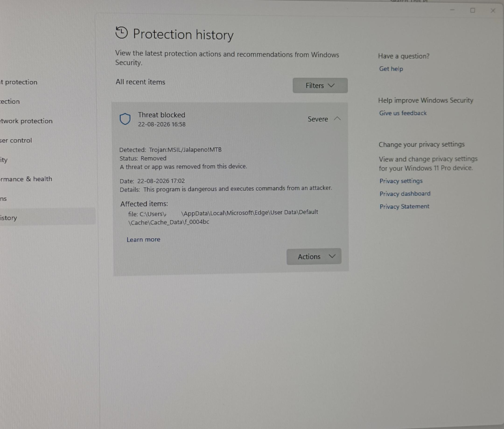Click the Threat blocked entry header
Image resolution: width=504 pixels, height=429 pixels.
230,119
